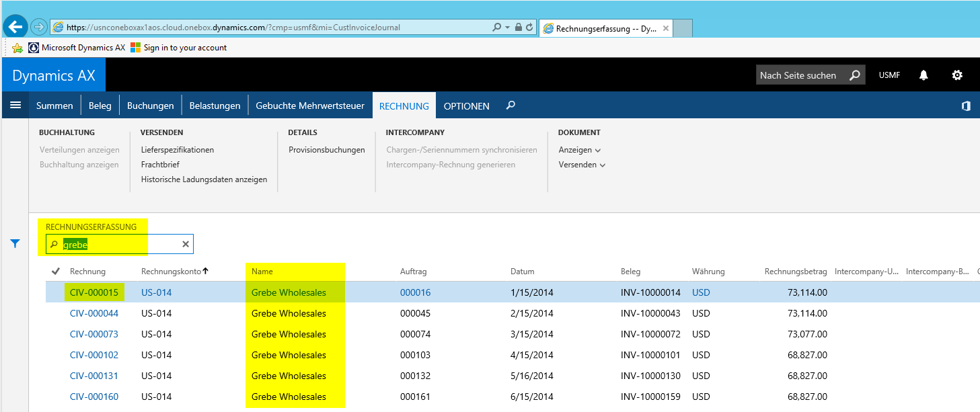
Task: Expand the Versenden dropdown under Dokument
Action: click(582, 165)
